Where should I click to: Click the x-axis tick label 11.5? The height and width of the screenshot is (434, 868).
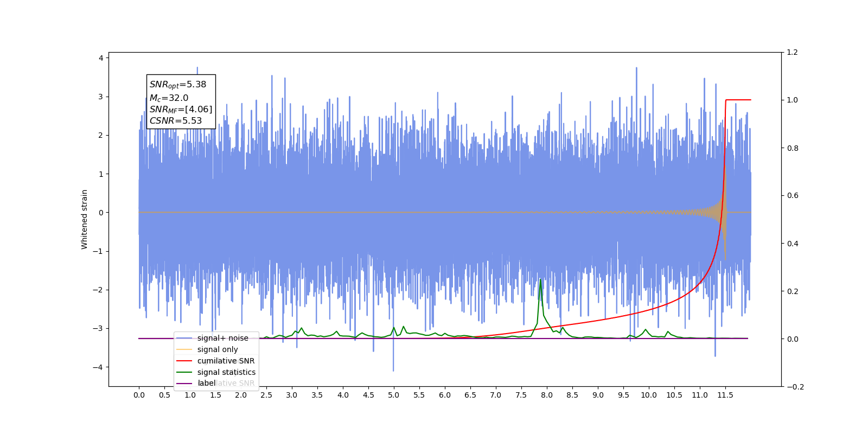click(x=725, y=395)
